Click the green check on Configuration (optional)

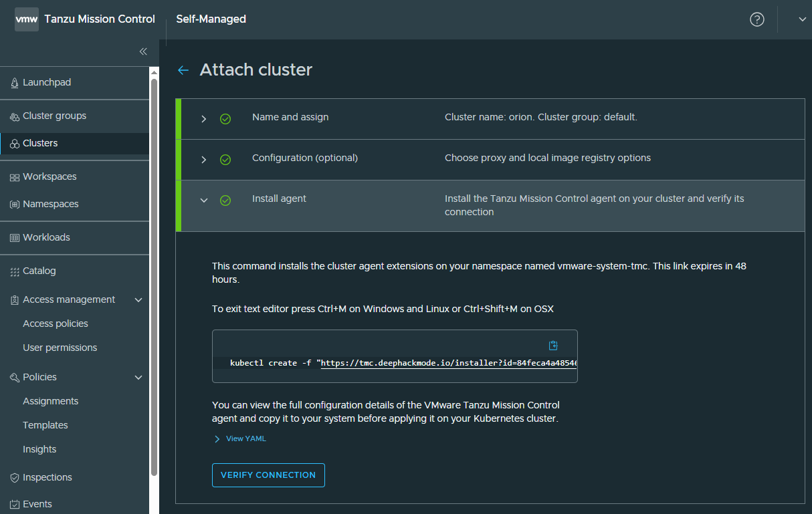point(225,160)
